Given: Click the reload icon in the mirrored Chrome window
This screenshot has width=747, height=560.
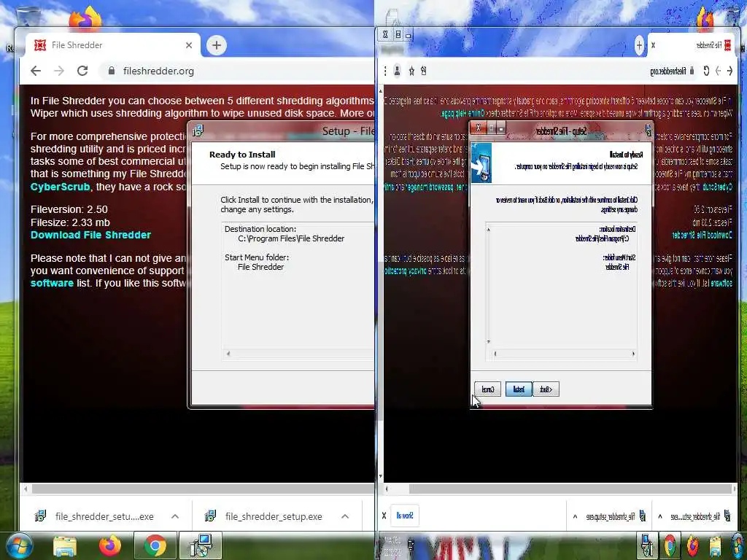Looking at the screenshot, I should [706, 71].
